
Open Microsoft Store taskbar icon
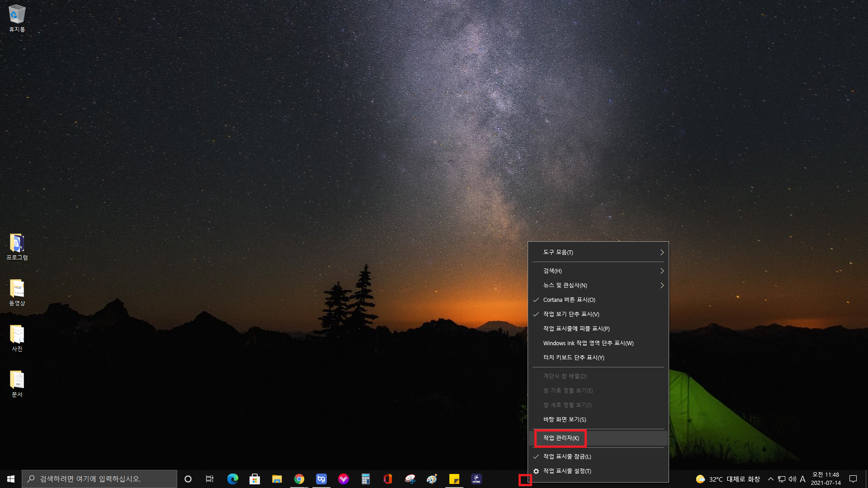tap(255, 479)
